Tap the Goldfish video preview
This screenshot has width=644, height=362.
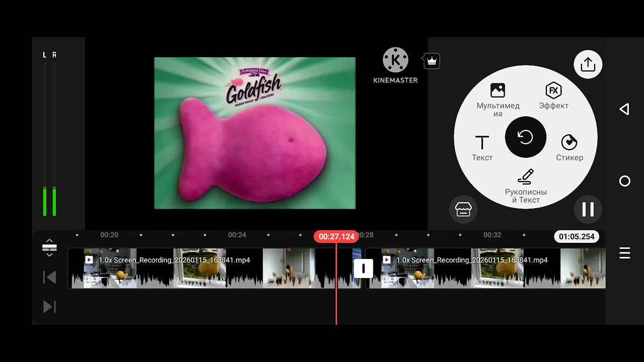coord(255,133)
